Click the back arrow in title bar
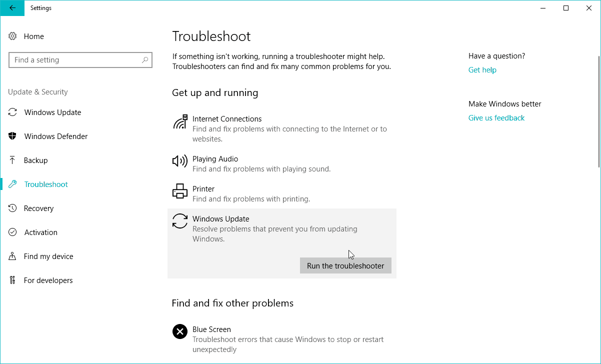601x364 pixels. (x=12, y=8)
